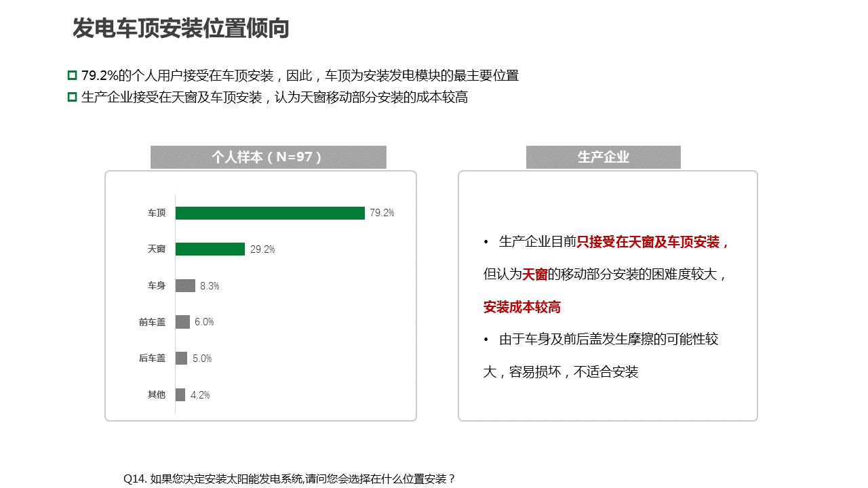The height and width of the screenshot is (488, 868).
Task: Click the green square bullet before 生产企业接受
Action: coord(72,97)
